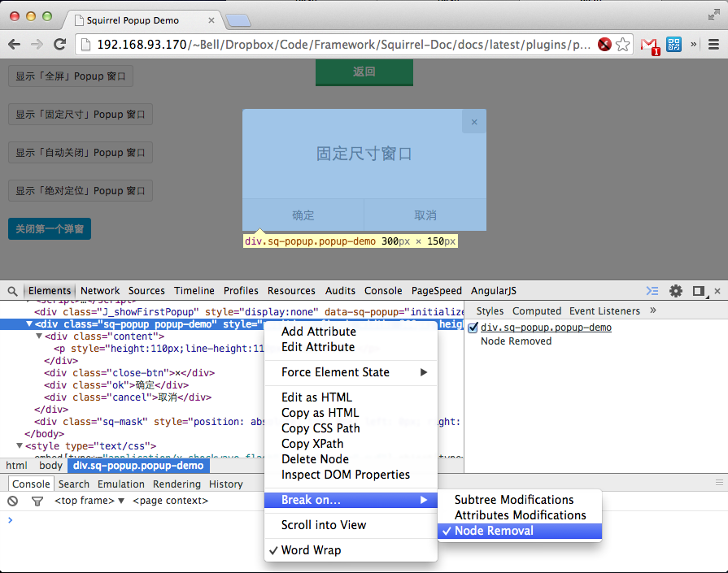Click the address bar URL field
The image size is (728, 573).
(343, 45)
